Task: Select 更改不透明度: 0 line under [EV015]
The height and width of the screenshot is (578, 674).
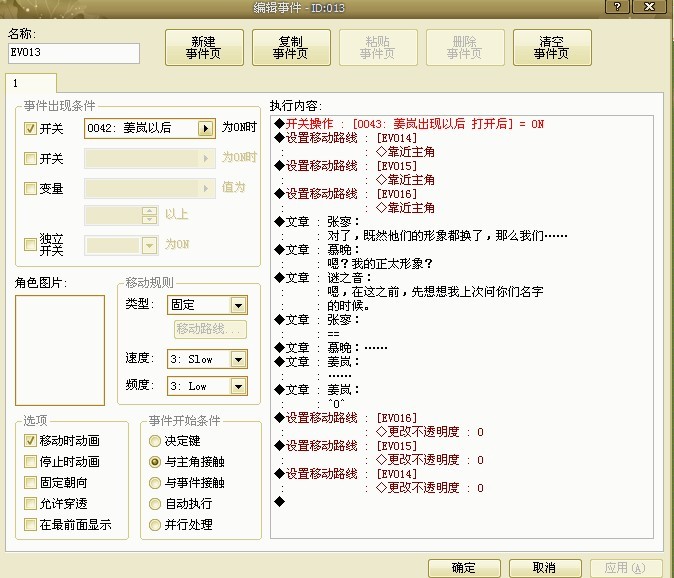Action: click(x=430, y=460)
